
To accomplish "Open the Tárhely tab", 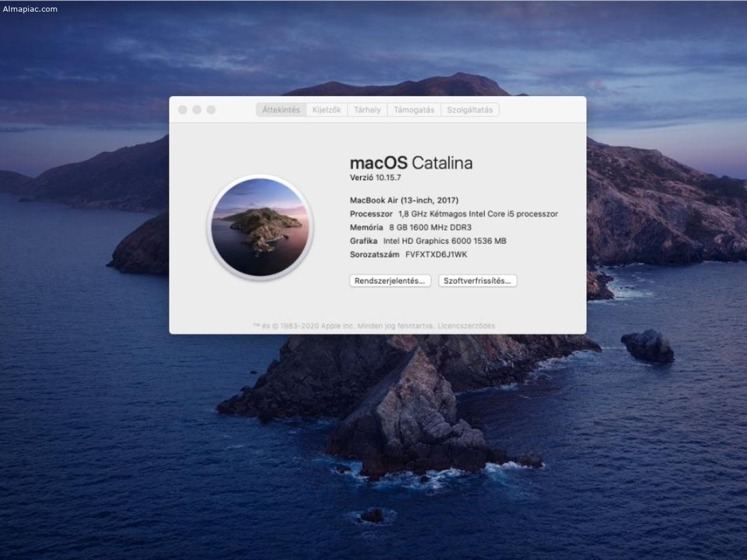I will tap(367, 110).
